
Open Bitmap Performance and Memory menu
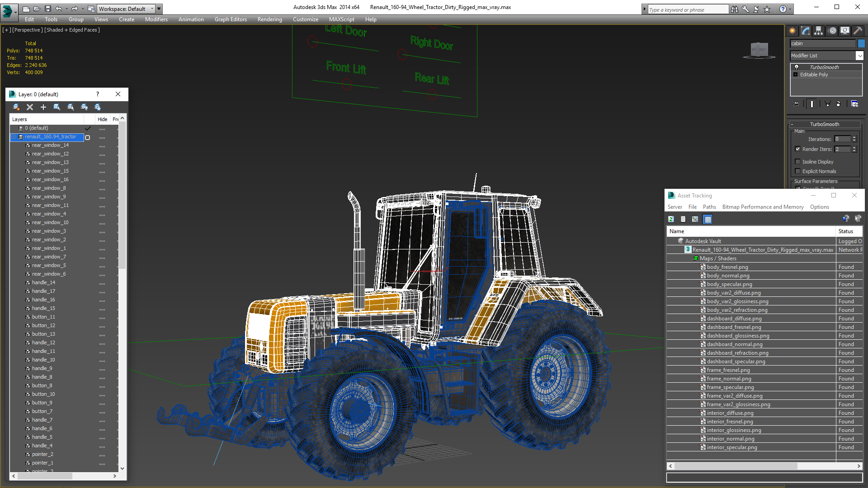tap(763, 207)
